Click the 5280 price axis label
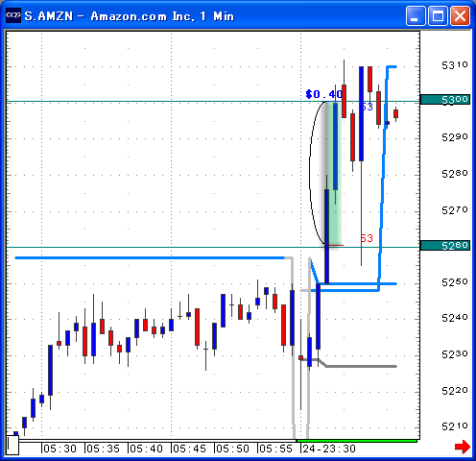 [x=455, y=174]
